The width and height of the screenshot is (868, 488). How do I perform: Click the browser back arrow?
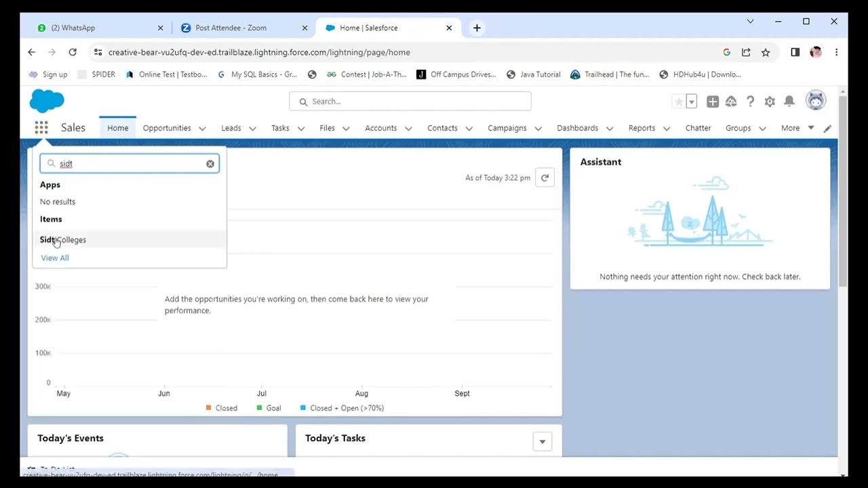pyautogui.click(x=31, y=52)
